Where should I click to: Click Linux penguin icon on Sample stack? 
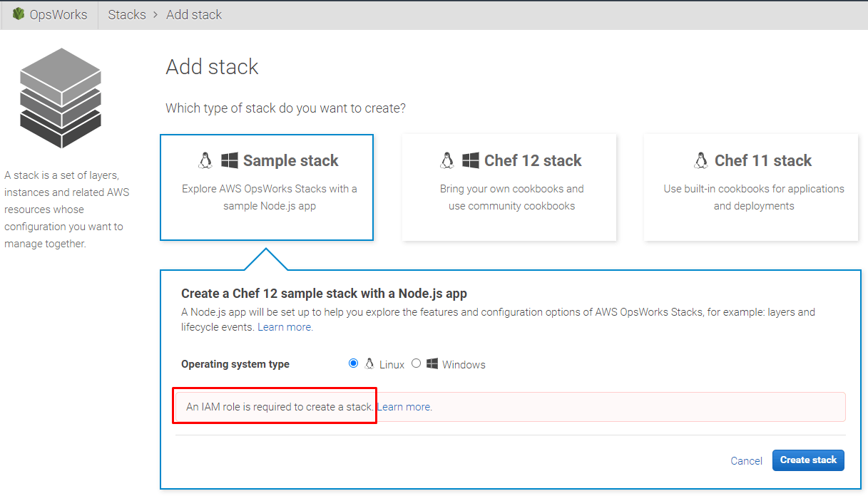click(205, 160)
